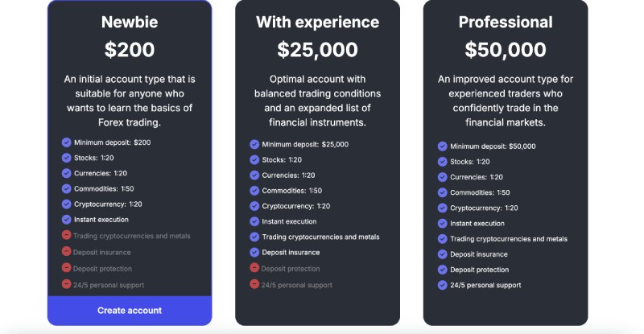This screenshot has height=334, width=644.
Task: Click red minus icon by Newbie 24/5 personal support
Action: tap(67, 283)
